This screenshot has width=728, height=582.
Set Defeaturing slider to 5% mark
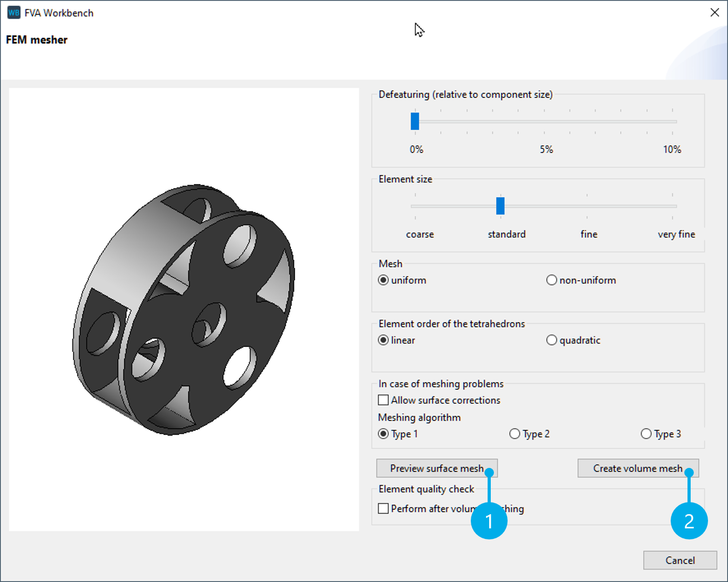click(544, 121)
